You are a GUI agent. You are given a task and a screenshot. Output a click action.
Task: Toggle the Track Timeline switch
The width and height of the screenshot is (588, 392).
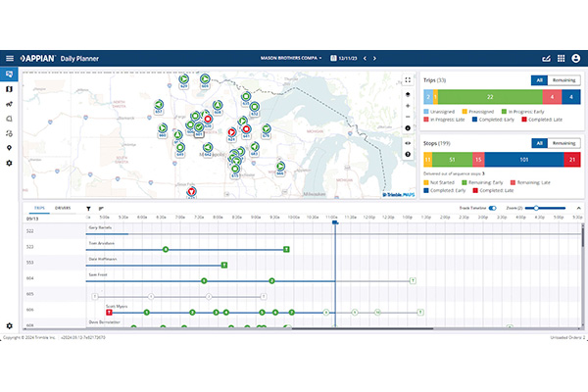pos(493,208)
